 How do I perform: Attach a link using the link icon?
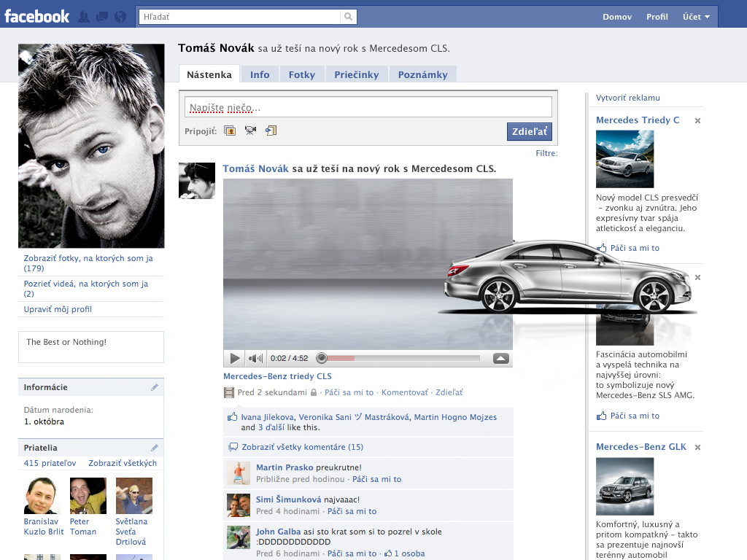[x=271, y=130]
